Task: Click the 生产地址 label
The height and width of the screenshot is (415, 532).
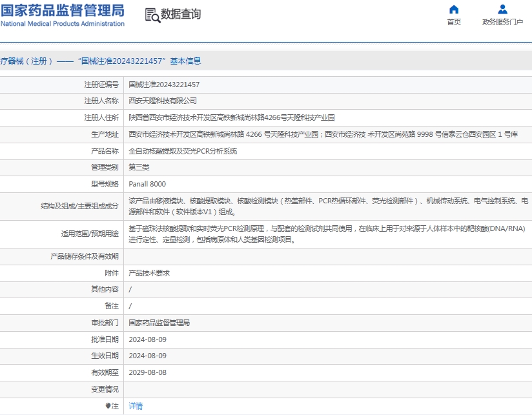Action: [105, 135]
